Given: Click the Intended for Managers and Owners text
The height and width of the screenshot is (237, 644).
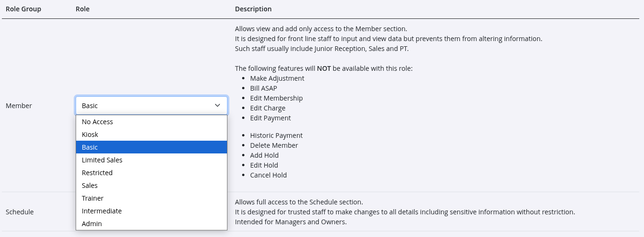Looking at the screenshot, I should 291,222.
